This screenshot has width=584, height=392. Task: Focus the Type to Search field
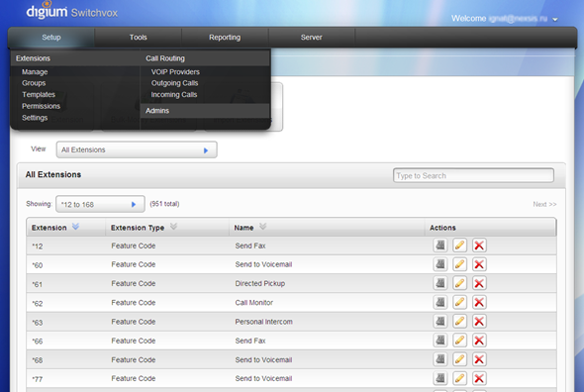tap(473, 175)
